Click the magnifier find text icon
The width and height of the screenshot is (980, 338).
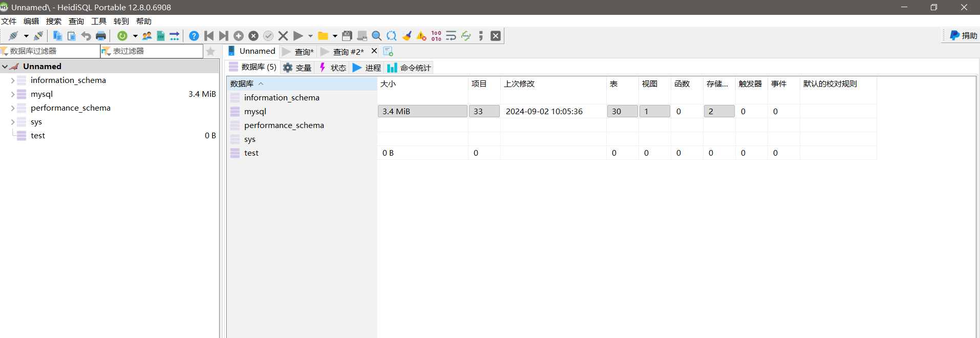click(377, 36)
